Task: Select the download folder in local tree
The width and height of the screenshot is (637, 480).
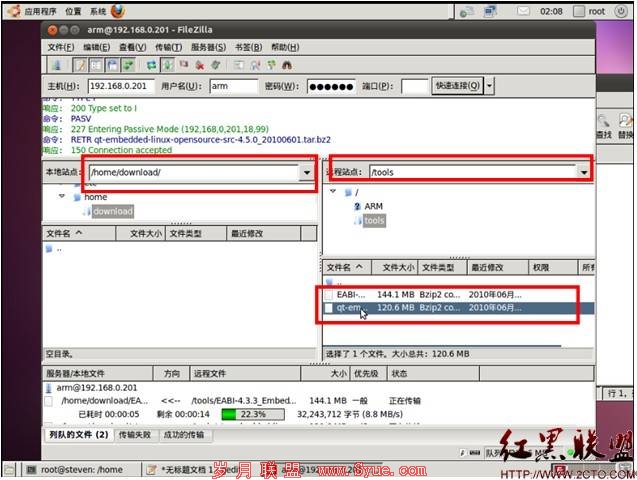Action: tap(113, 212)
